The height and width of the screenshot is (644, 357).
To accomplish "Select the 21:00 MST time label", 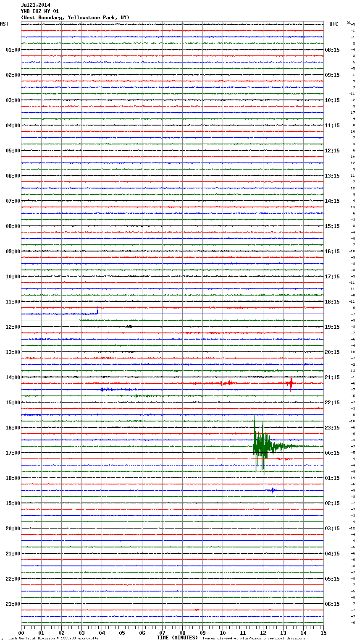I will 13,554.
